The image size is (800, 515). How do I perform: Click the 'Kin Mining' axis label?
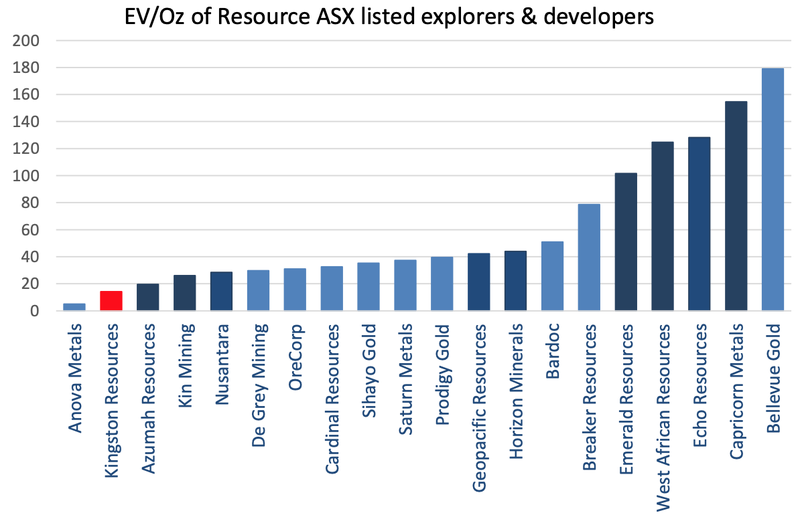pyautogui.click(x=185, y=365)
